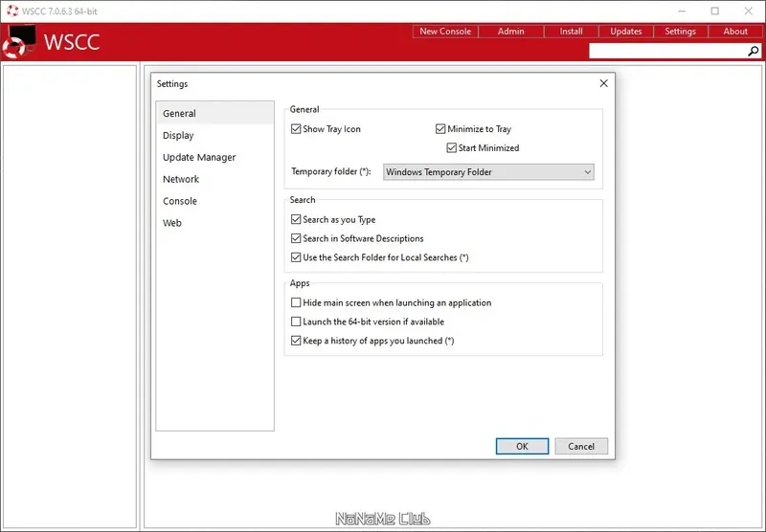The image size is (766, 532).
Task: Click the Settings header button
Action: [681, 32]
